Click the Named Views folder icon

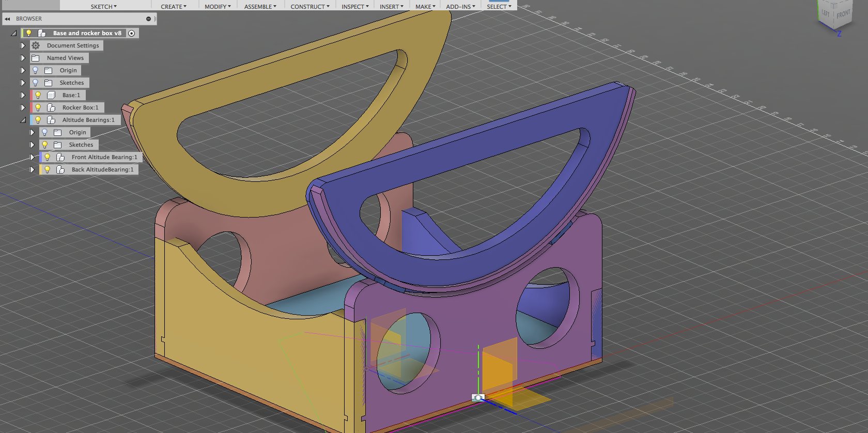(x=36, y=58)
